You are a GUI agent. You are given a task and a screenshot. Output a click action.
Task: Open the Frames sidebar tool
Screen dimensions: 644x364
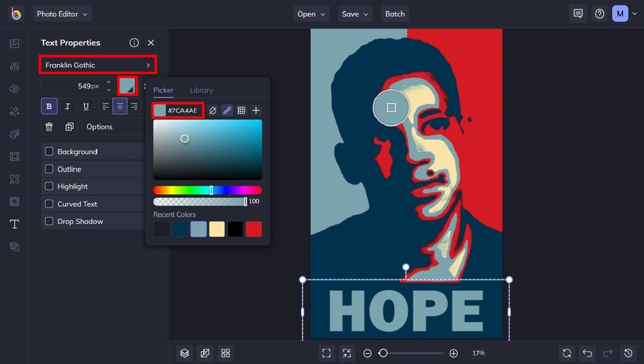pos(14,156)
